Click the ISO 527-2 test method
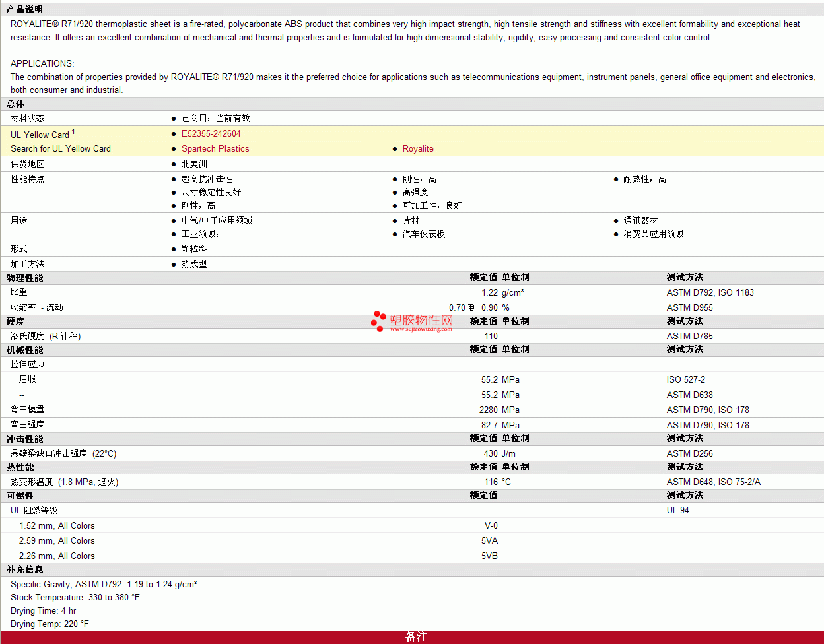 tap(686, 379)
